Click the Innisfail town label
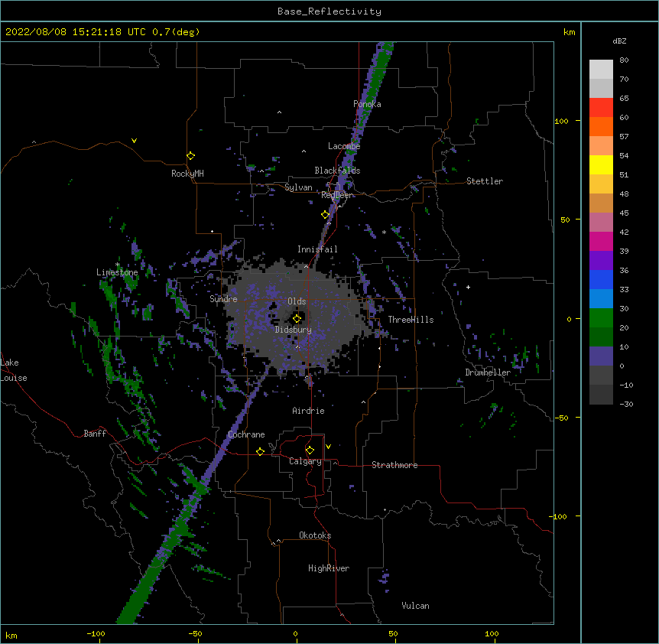 point(317,249)
